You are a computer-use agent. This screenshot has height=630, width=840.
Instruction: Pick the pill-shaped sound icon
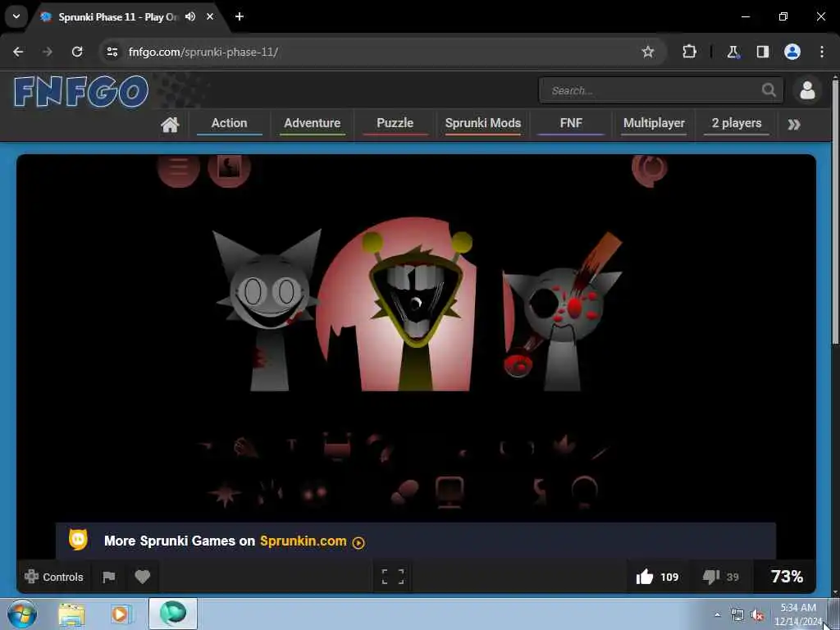[404, 492]
